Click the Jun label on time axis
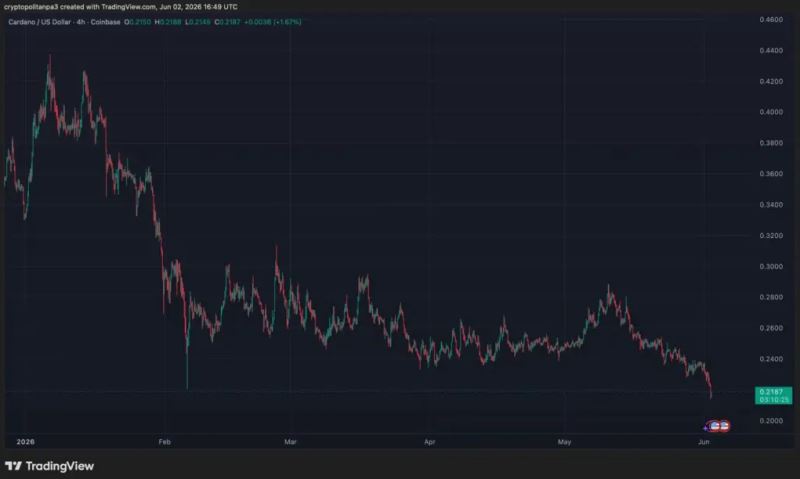800x479 pixels. pyautogui.click(x=704, y=442)
